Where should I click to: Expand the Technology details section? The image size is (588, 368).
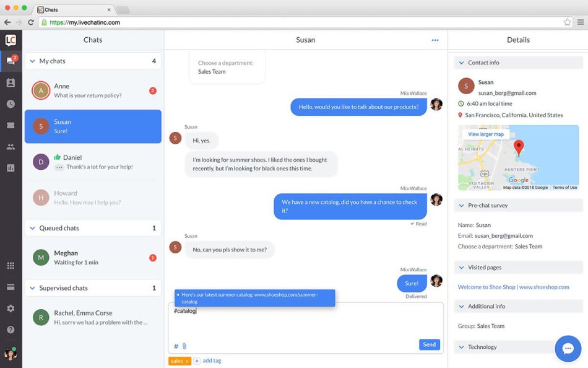[460, 346]
